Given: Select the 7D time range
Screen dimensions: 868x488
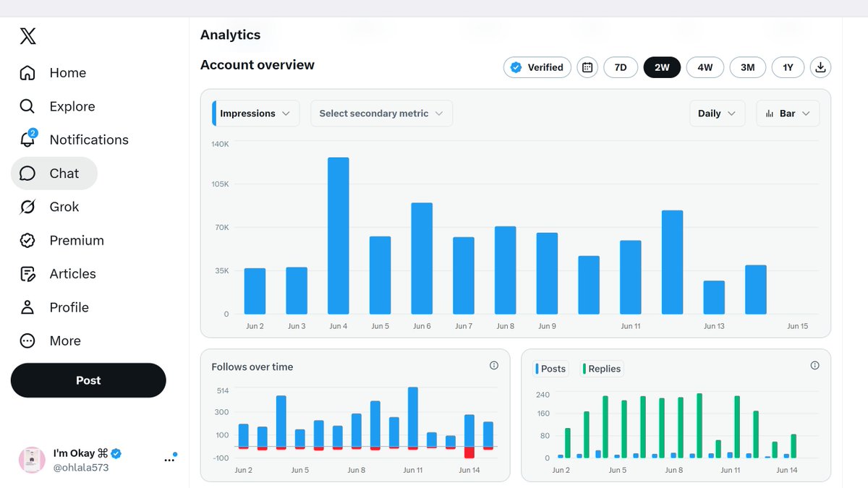Looking at the screenshot, I should [621, 67].
